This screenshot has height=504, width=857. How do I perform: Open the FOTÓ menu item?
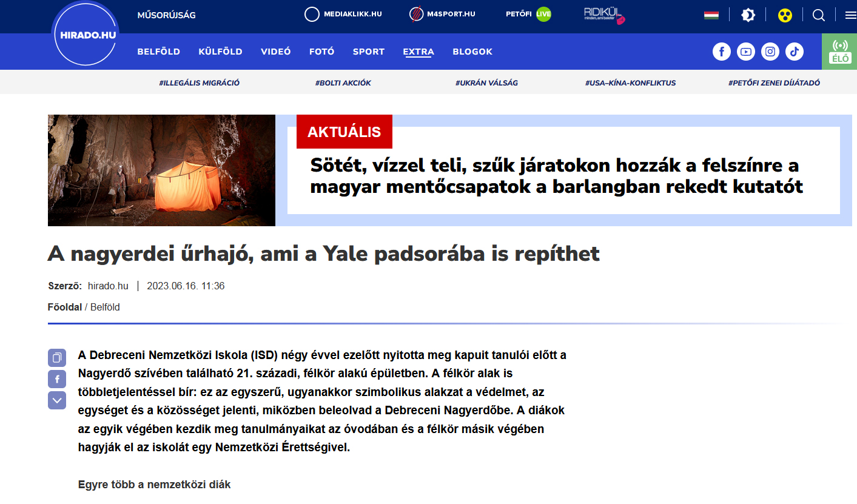coord(322,52)
